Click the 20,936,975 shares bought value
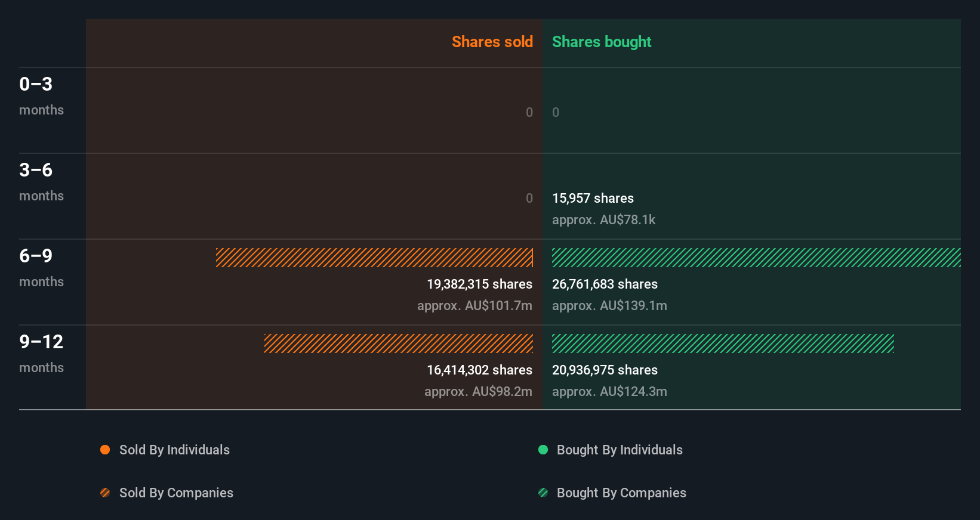Screen dimensions: 980x520 (x=605, y=370)
